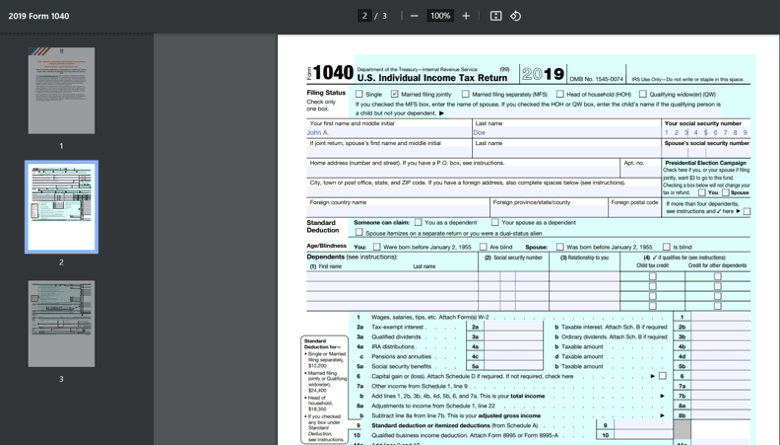Open the page 1 thumbnail

tap(61, 90)
